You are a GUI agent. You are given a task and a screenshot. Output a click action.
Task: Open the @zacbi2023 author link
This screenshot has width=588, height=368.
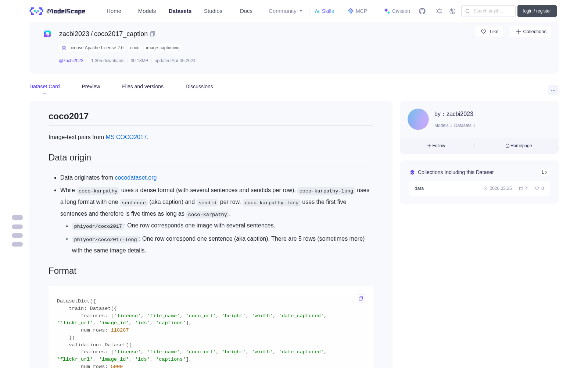tap(71, 61)
